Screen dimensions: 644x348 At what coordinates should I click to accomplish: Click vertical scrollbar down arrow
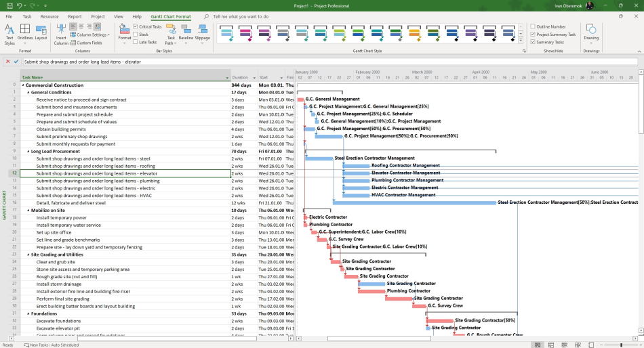pyautogui.click(x=641, y=331)
